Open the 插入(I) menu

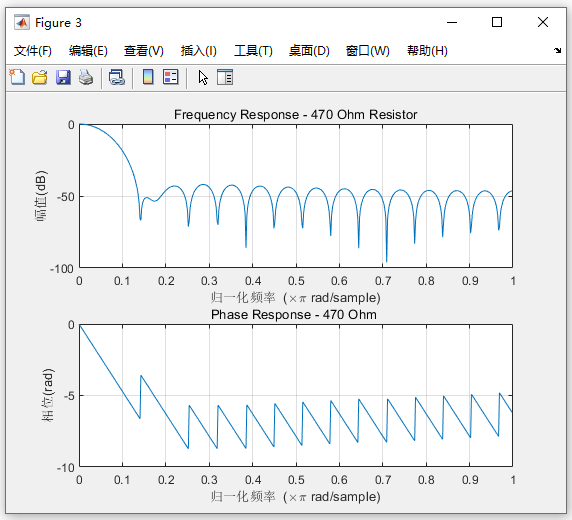point(198,51)
